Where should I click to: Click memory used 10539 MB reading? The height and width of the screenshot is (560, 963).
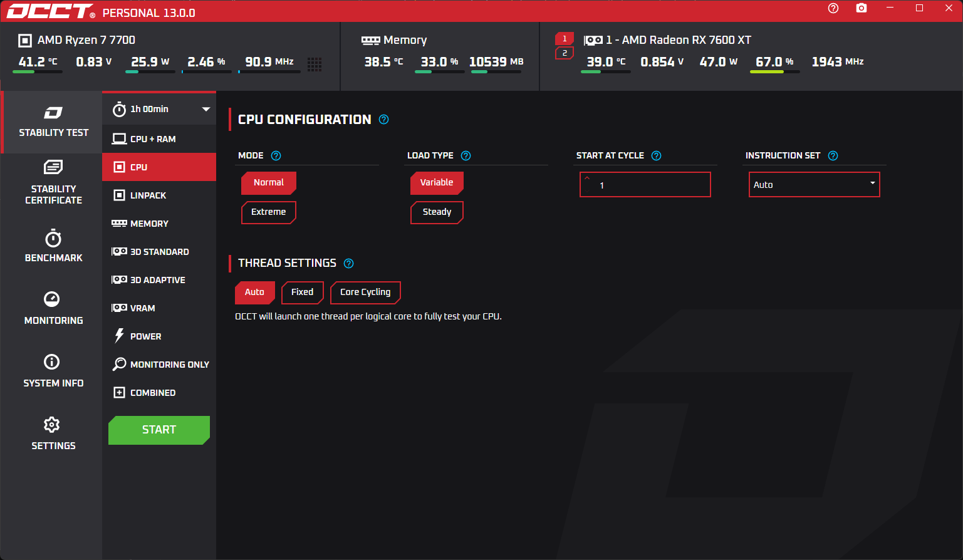[496, 62]
